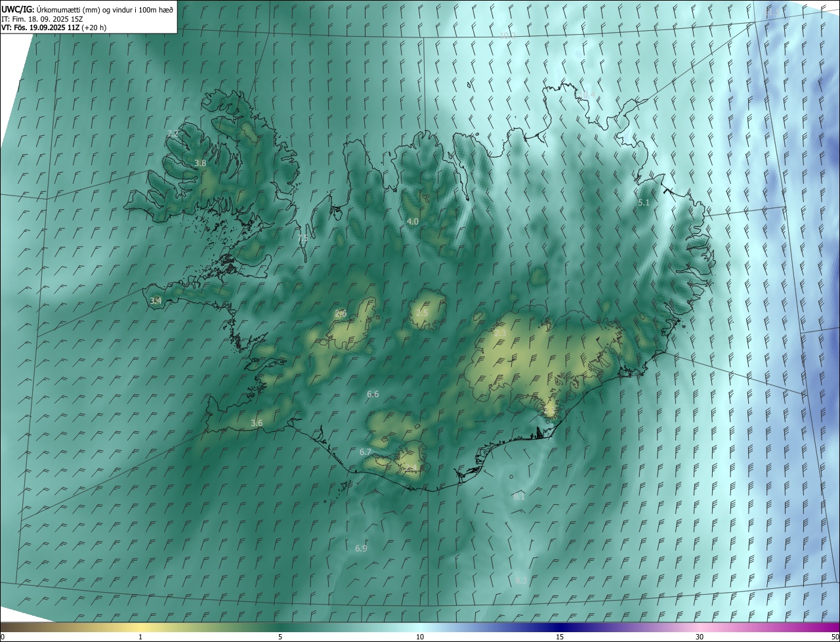
Task: Click the 10.2 value at the top
Action: coord(508,35)
